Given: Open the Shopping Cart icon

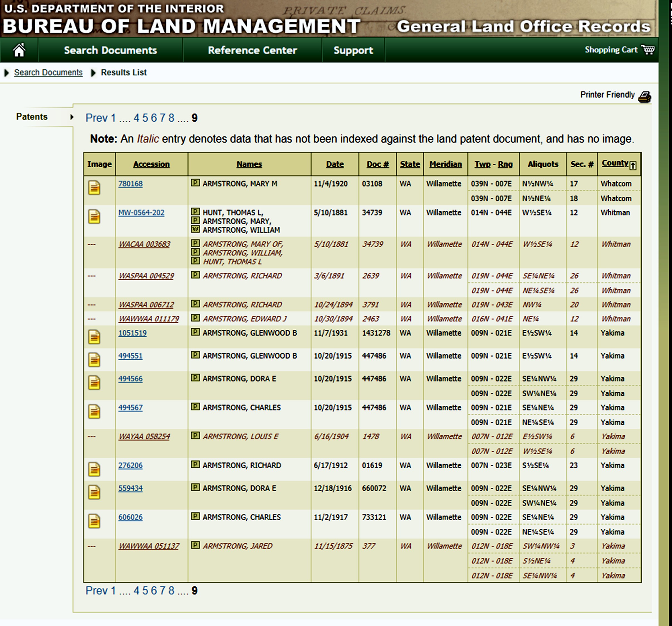Looking at the screenshot, I should click(648, 50).
